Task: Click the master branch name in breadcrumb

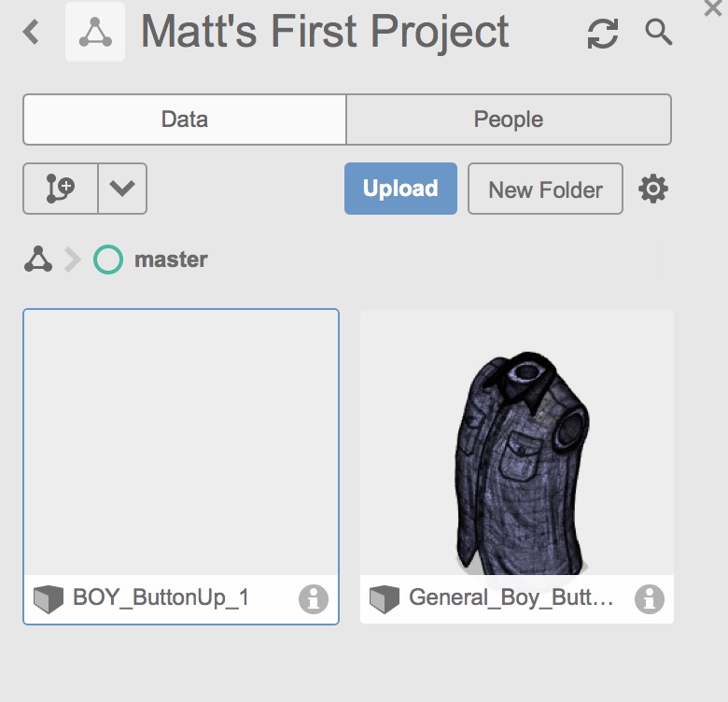Action: 171,260
